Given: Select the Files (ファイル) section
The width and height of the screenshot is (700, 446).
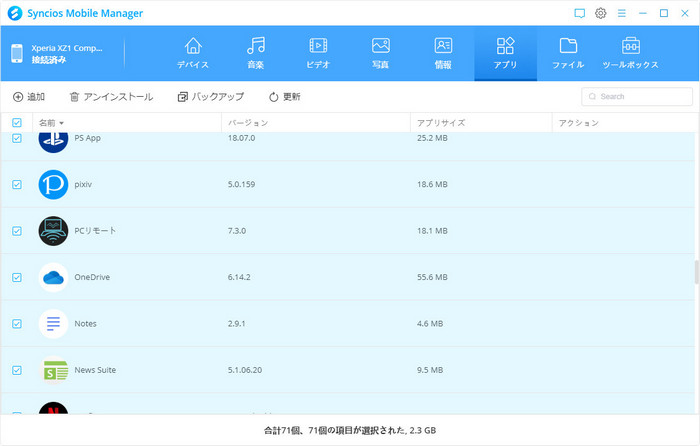Looking at the screenshot, I should click(568, 53).
